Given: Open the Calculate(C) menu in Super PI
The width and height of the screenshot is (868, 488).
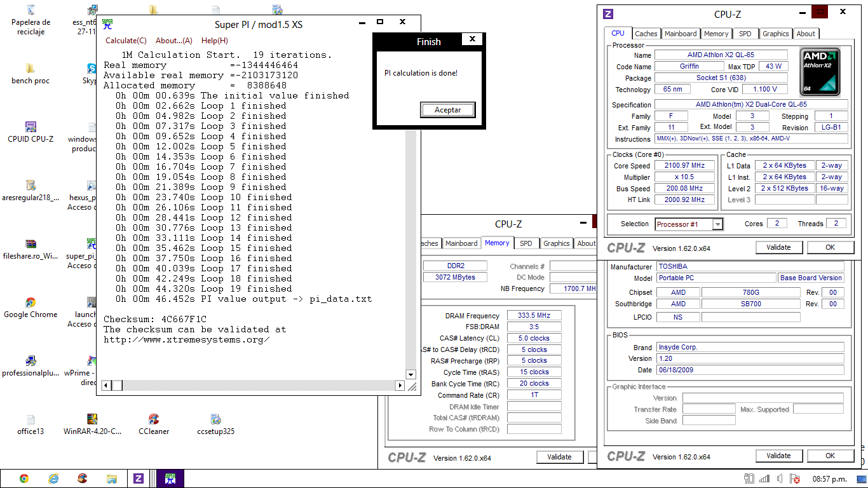Looking at the screenshot, I should click(126, 41).
